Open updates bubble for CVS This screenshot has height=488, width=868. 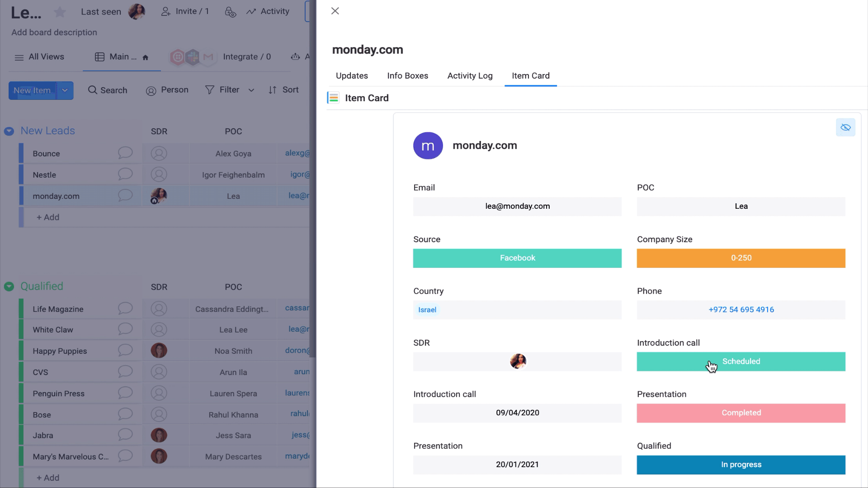pos(125,371)
